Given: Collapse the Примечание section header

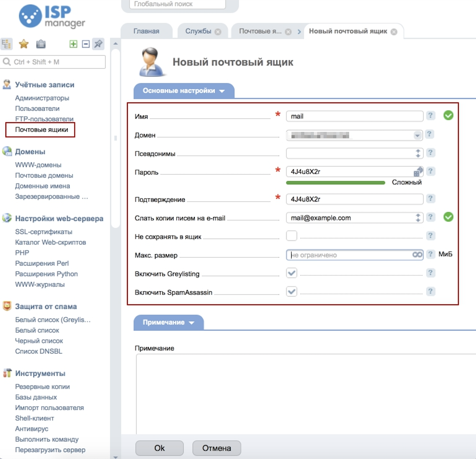Looking at the screenshot, I should (168, 322).
